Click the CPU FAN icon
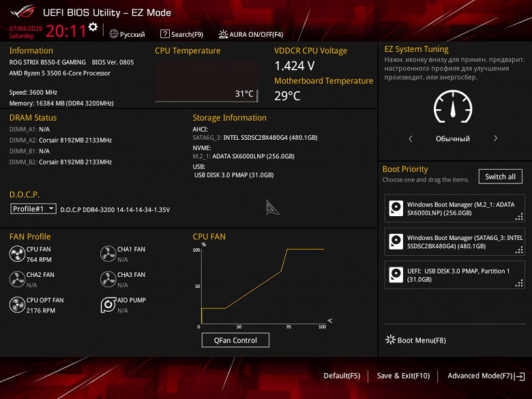532x399 pixels. (x=17, y=254)
